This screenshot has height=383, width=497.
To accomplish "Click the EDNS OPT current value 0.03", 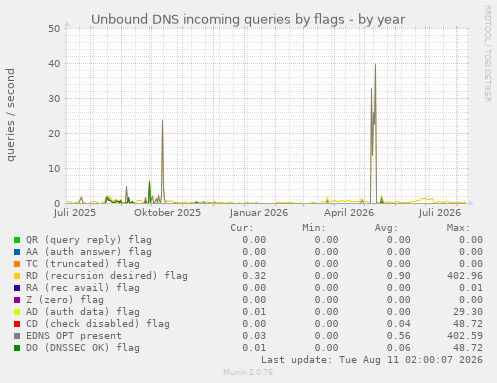I will (254, 336).
